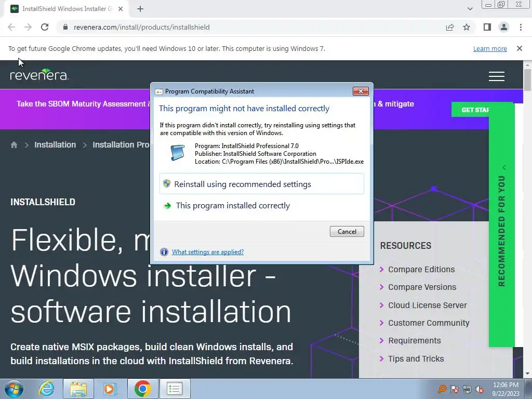Screen dimensions: 532x399
Task: Choose Reinstall using recommended settings
Action: (262, 184)
